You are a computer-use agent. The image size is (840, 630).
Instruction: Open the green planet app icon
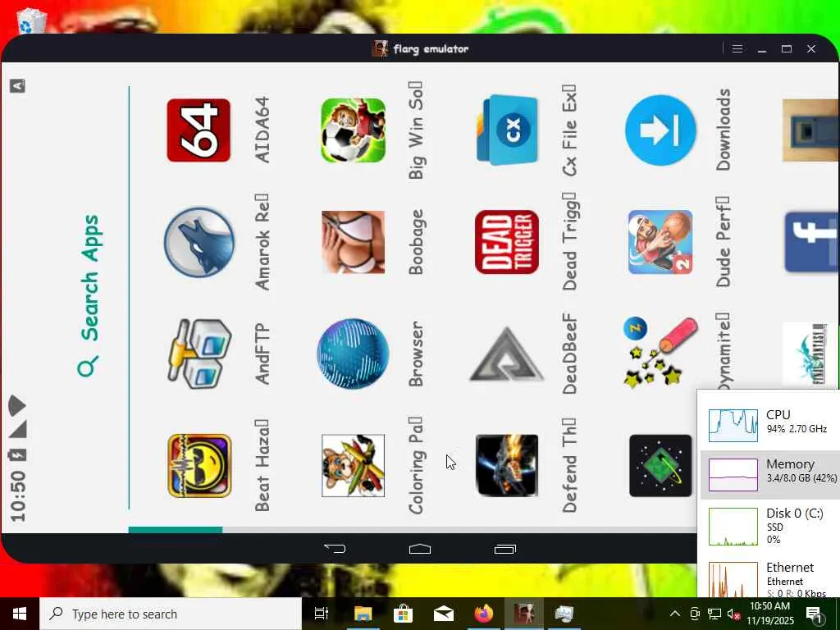[660, 466]
